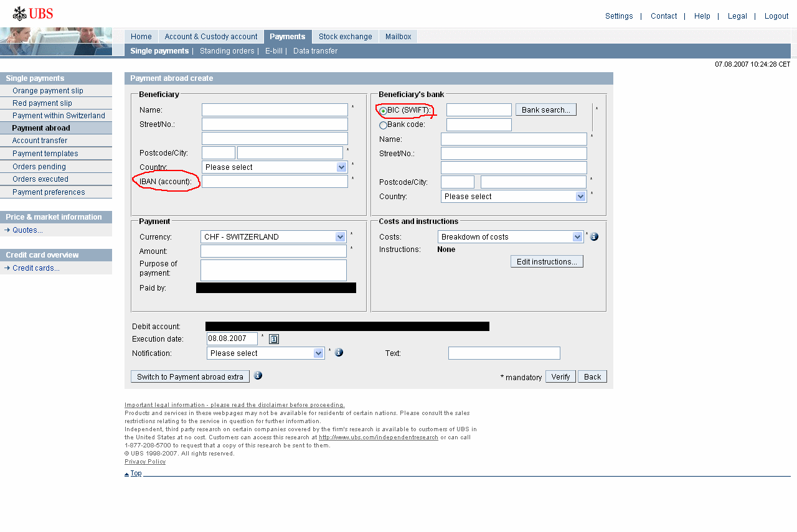Click Edit instructions... button
The width and height of the screenshot is (797, 532).
(547, 261)
